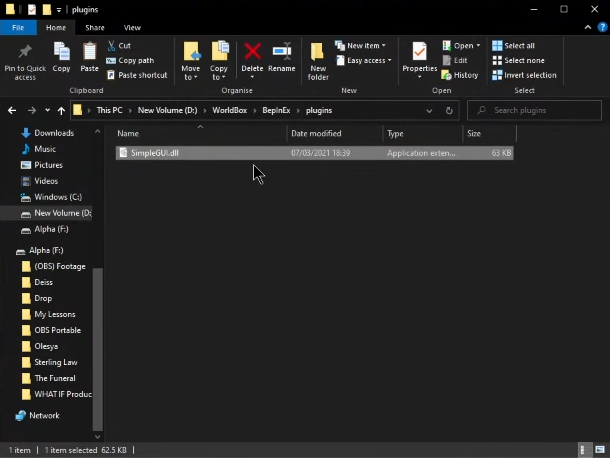Open Music in the navigation pane
The width and height of the screenshot is (610, 458).
[39, 149]
